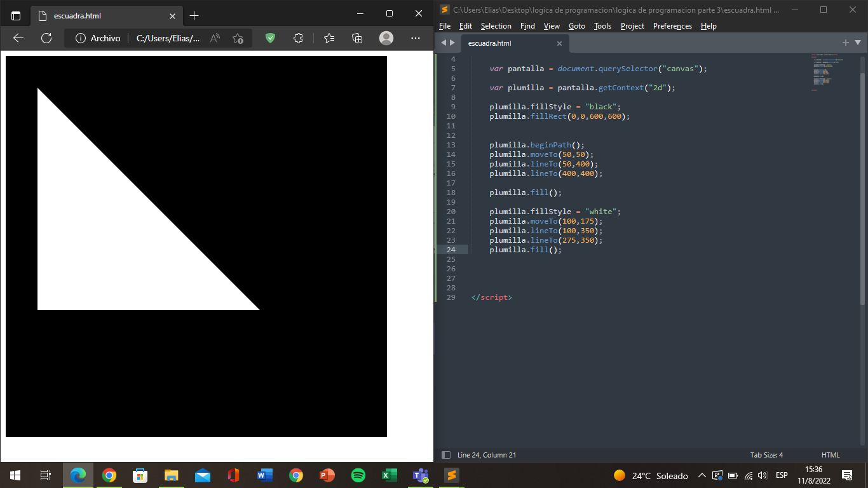Close the escuadra.html editor tab
868x488 pixels.
pos(559,43)
